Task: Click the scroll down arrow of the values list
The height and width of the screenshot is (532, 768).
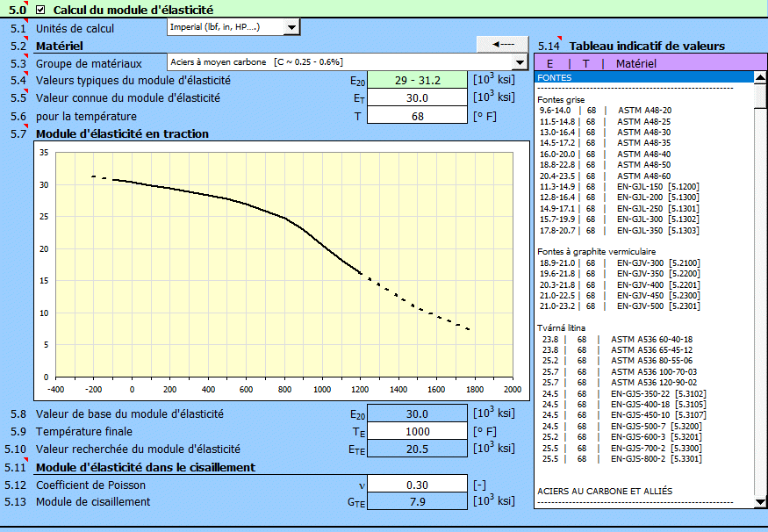Action: click(x=760, y=501)
